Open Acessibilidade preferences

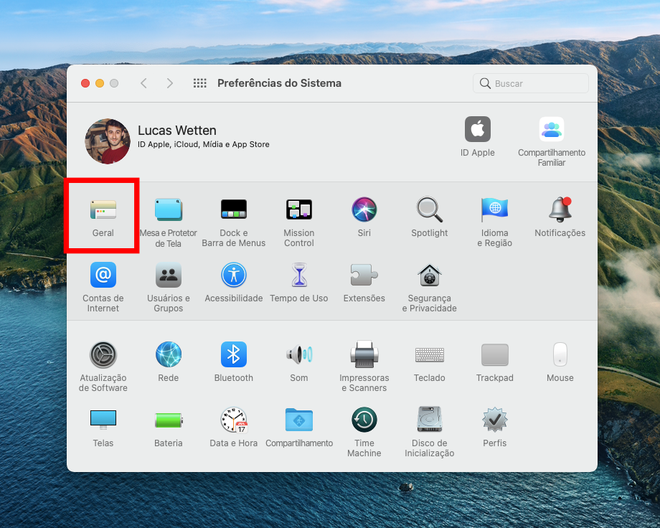tap(234, 275)
